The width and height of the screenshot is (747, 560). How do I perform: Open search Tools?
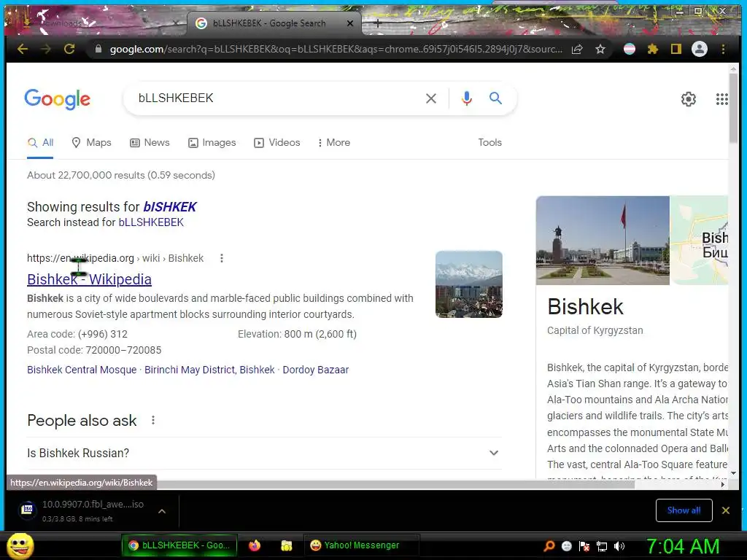(489, 142)
